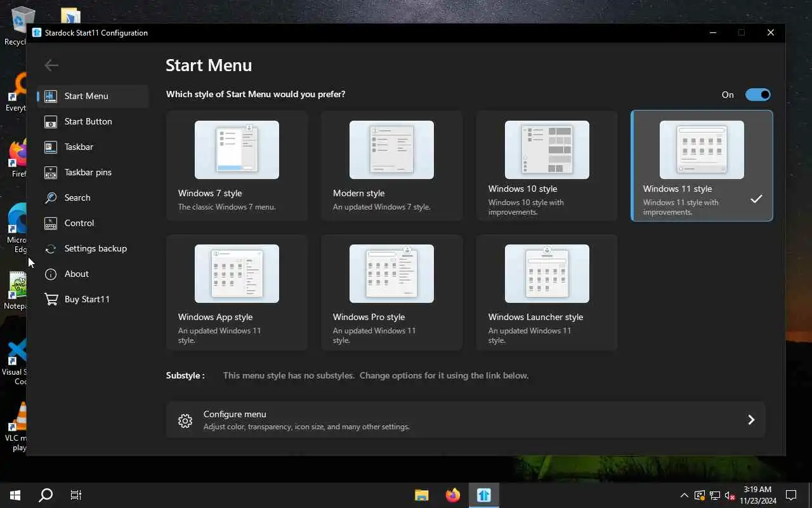Click the 'Start Menu' page heading
Image resolution: width=812 pixels, height=508 pixels.
coord(209,65)
